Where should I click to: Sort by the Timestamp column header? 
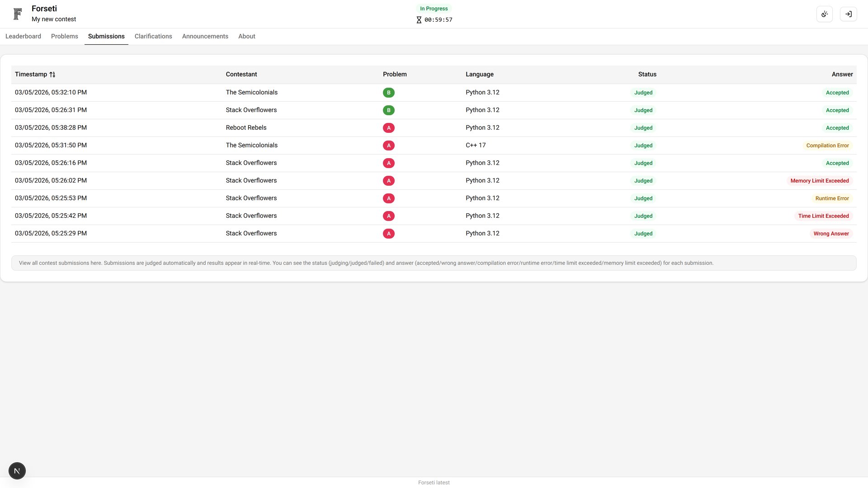31,74
